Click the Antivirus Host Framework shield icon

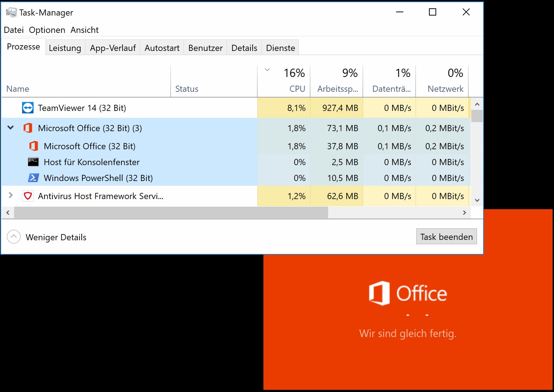(28, 196)
